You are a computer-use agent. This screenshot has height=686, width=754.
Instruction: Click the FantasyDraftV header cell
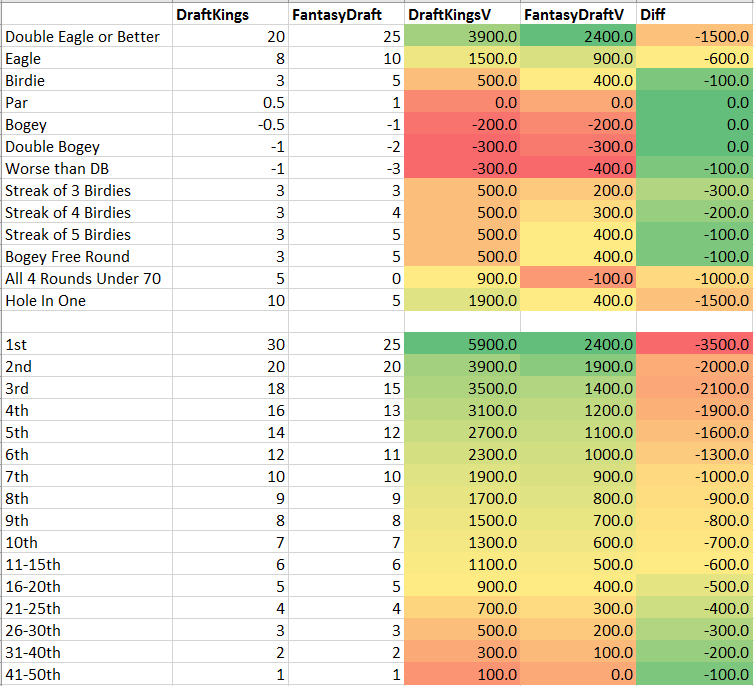pos(578,14)
